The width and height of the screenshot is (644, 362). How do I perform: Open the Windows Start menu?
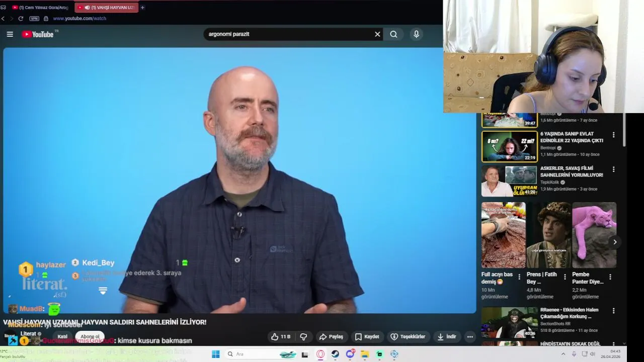click(x=215, y=354)
